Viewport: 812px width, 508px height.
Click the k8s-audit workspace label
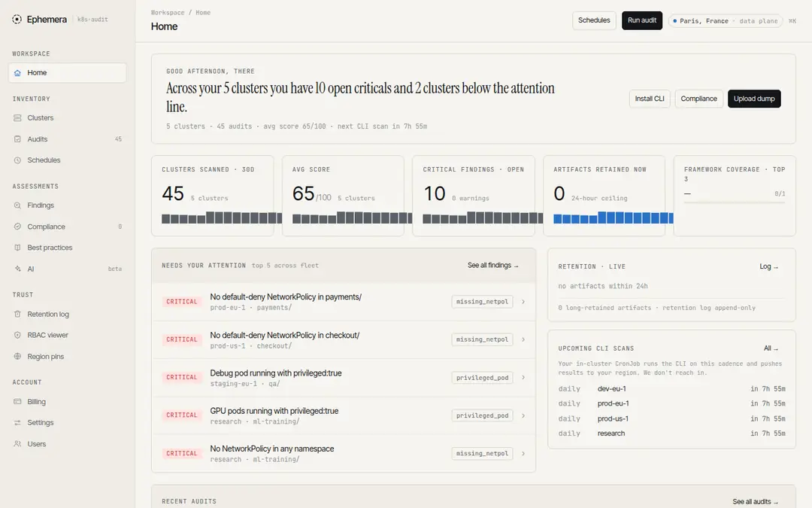tap(92, 20)
